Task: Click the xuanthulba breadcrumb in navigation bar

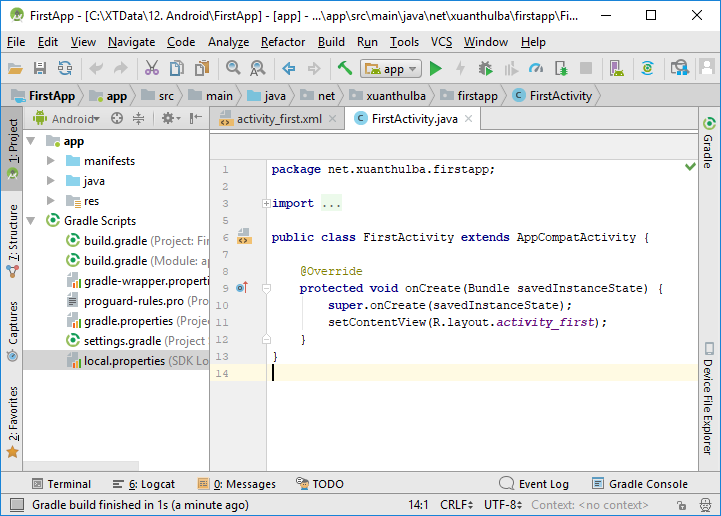Action: [x=387, y=96]
